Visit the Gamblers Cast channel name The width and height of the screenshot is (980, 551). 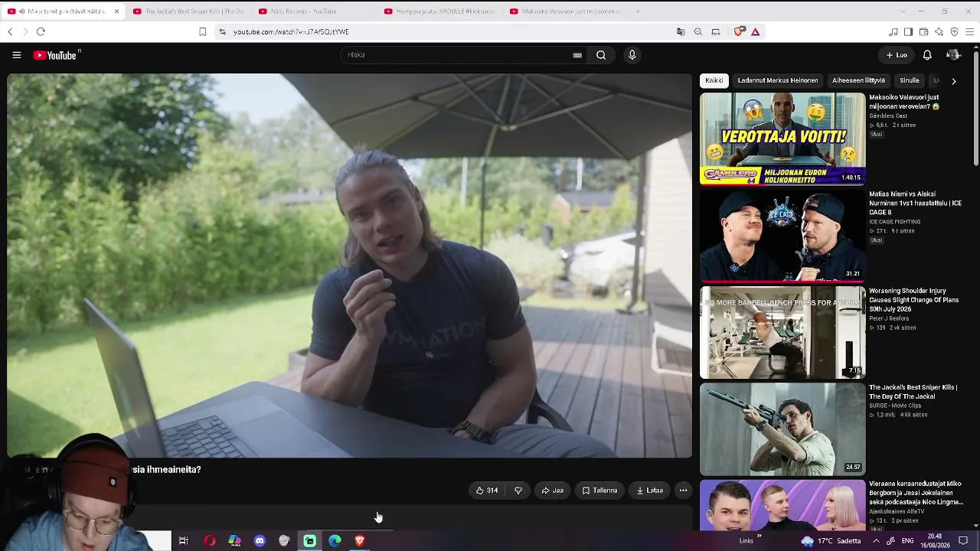[x=888, y=116]
